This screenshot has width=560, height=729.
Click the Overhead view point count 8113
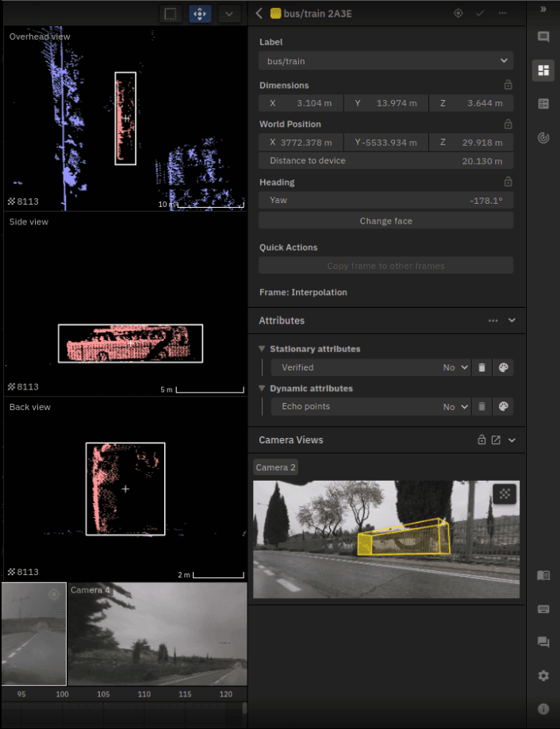[x=23, y=201]
